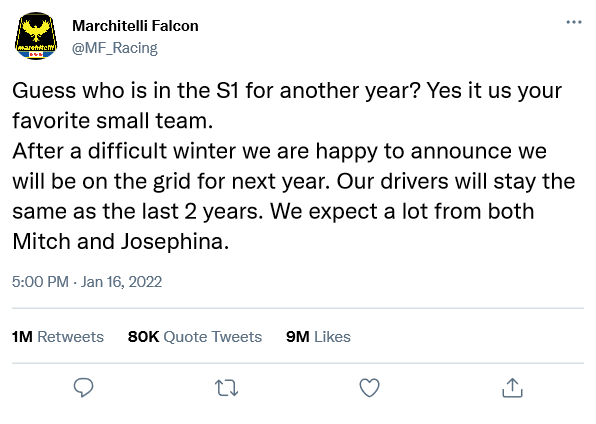Viewport: 596px width, 424px height.
Task: Retweet using the arrows icon
Action: click(x=227, y=388)
